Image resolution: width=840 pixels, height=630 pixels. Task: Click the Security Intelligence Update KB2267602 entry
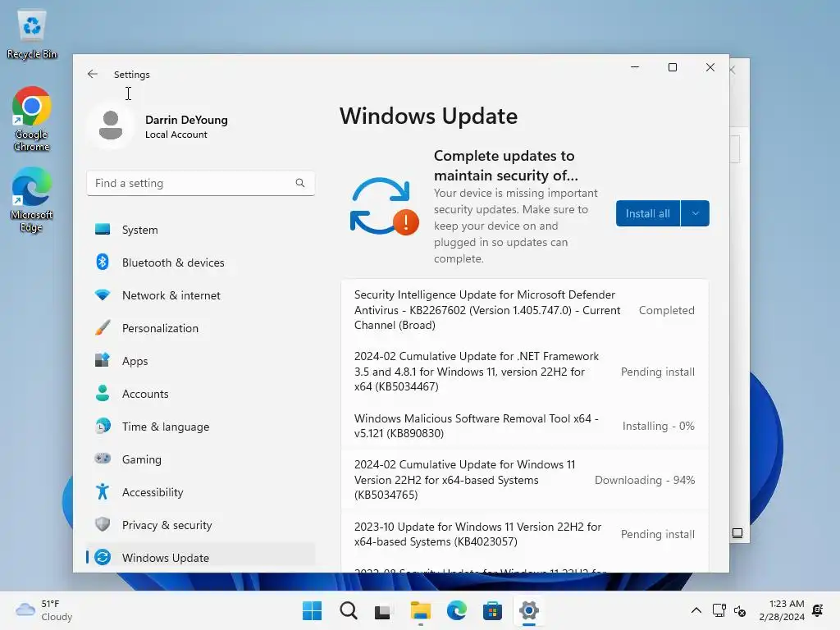[524, 309]
